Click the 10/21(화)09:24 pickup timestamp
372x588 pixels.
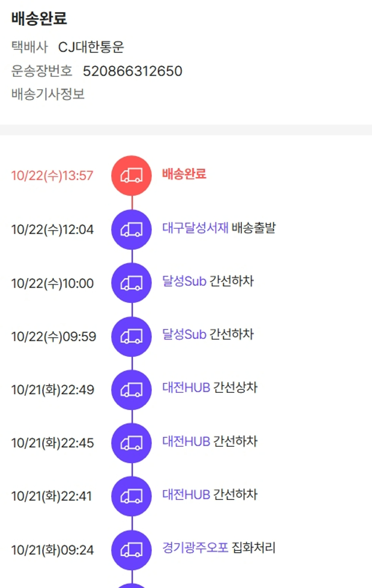pos(52,550)
